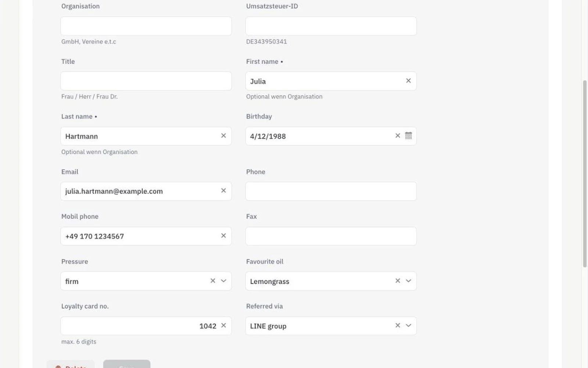The height and width of the screenshot is (368, 588).
Task: Clear the Mobil phone number
Action: (x=223, y=236)
